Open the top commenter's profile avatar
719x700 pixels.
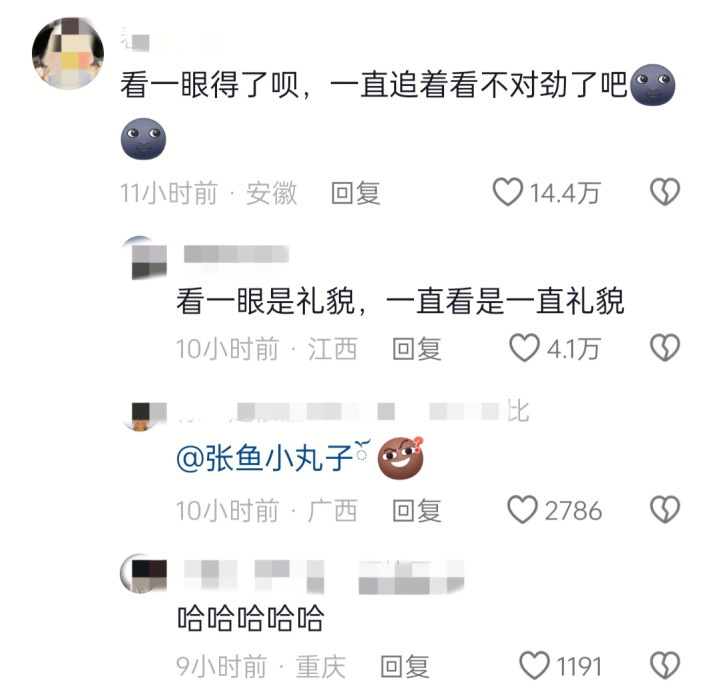point(68,53)
